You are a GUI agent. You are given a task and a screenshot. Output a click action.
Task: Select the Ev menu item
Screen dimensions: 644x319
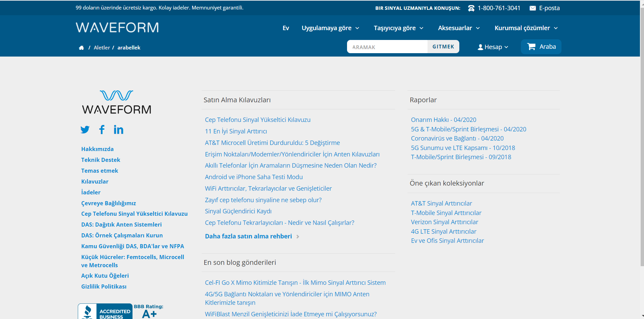[286, 28]
